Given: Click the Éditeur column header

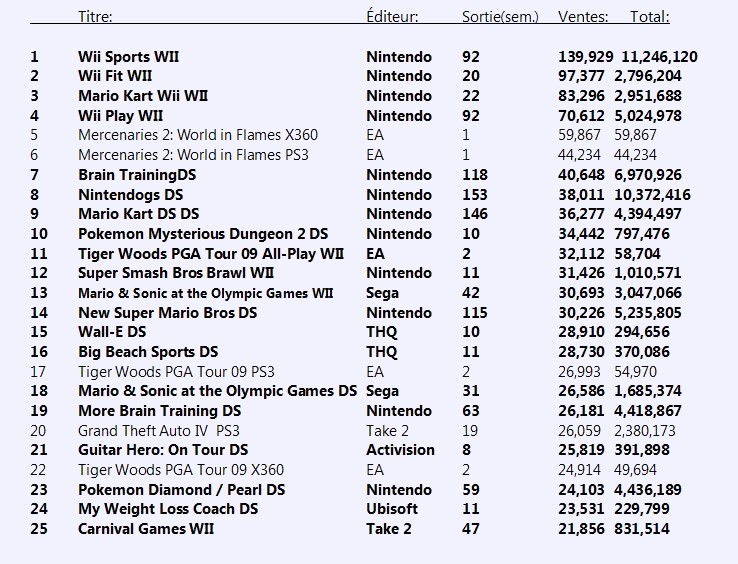Looking at the screenshot, I should [392, 17].
